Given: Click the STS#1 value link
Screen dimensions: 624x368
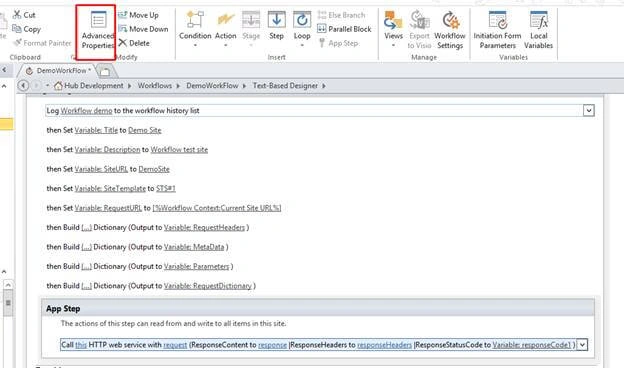Looking at the screenshot, I should click(x=166, y=189).
